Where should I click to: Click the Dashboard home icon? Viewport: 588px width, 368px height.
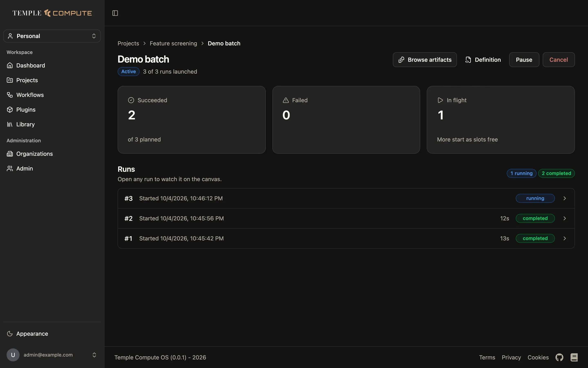[x=10, y=65]
